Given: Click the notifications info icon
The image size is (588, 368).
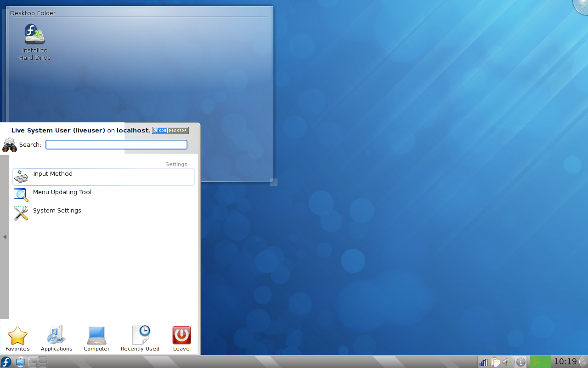Looking at the screenshot, I should click(x=521, y=362).
